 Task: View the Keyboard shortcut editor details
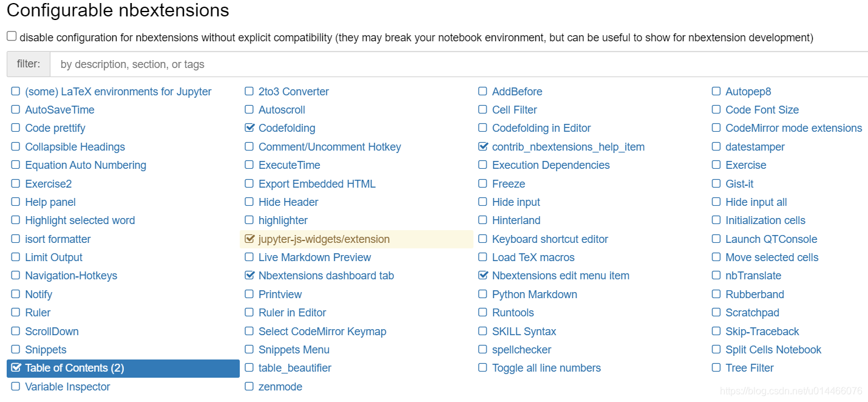550,239
